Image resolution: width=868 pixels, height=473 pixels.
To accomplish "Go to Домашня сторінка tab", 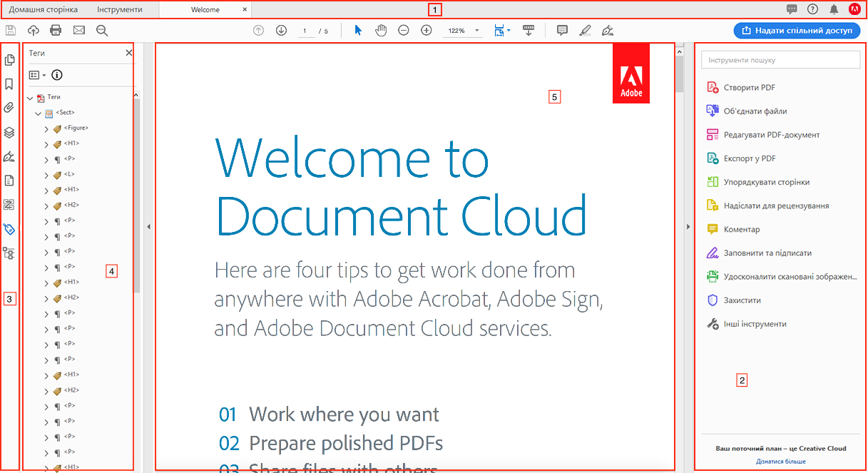I will tap(43, 10).
